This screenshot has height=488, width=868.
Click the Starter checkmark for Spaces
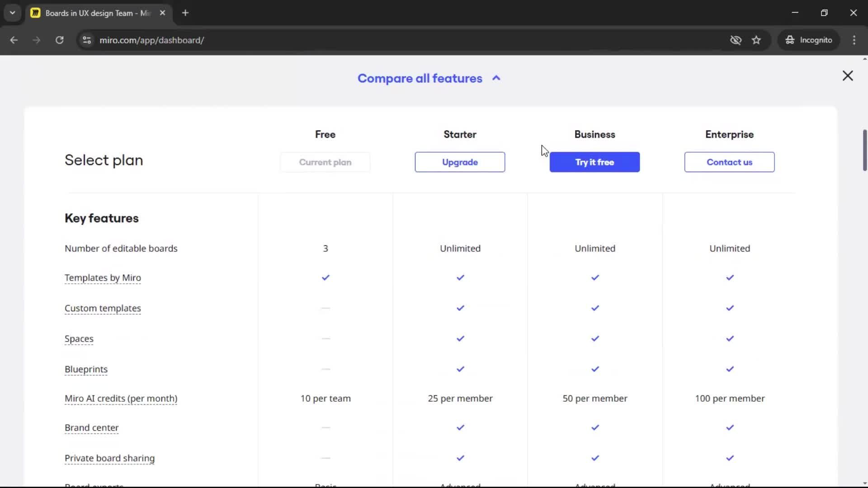(460, 338)
